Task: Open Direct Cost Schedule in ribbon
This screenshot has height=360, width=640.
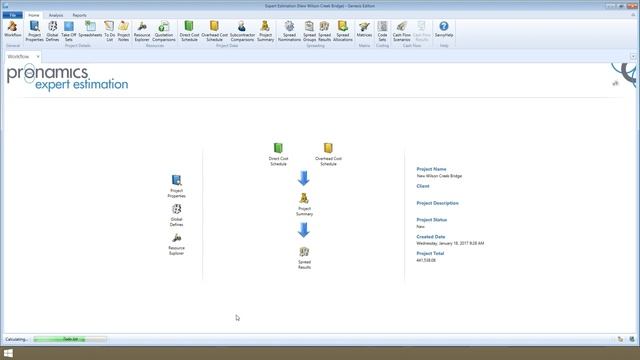Action: [189, 31]
